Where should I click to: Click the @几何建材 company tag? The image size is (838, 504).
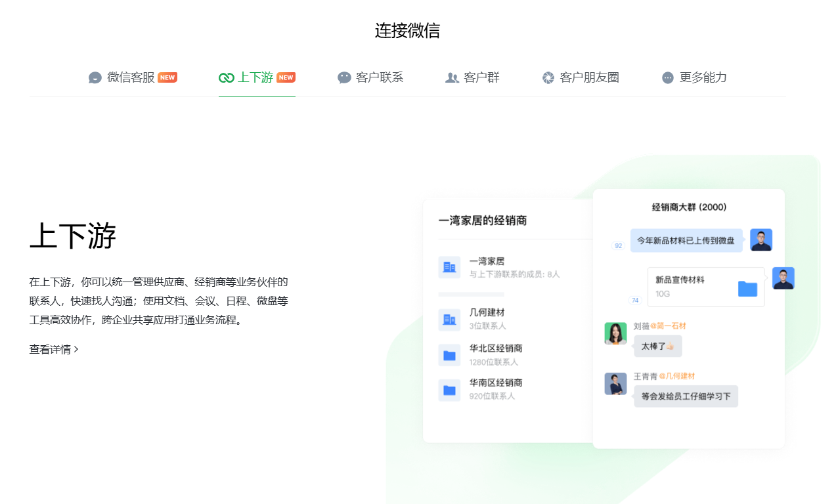click(676, 377)
